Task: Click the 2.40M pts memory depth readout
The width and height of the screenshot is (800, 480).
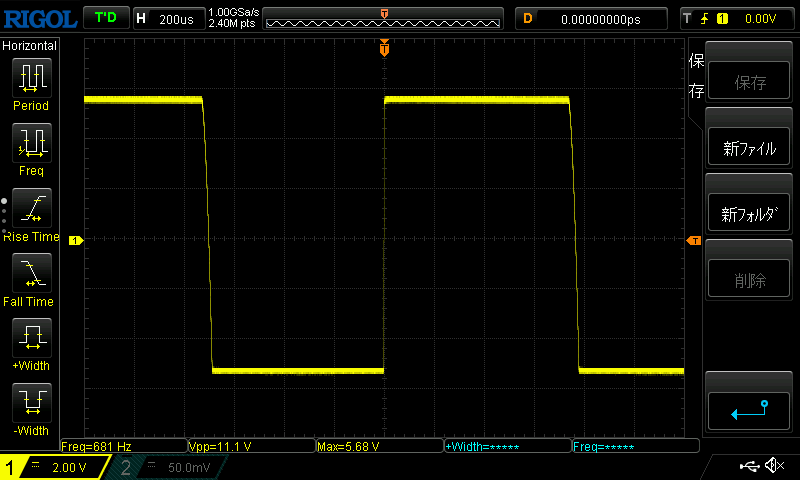Action: pyautogui.click(x=232, y=23)
